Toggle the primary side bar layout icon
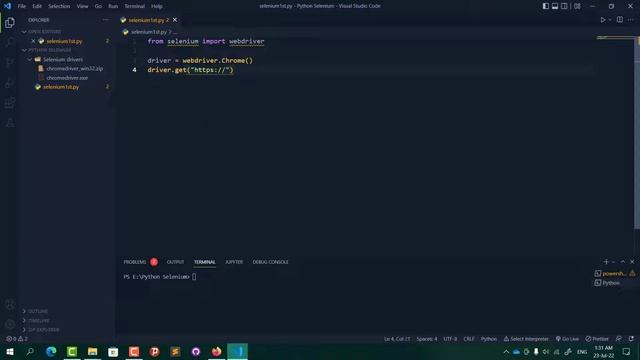 pyautogui.click(x=546, y=6)
